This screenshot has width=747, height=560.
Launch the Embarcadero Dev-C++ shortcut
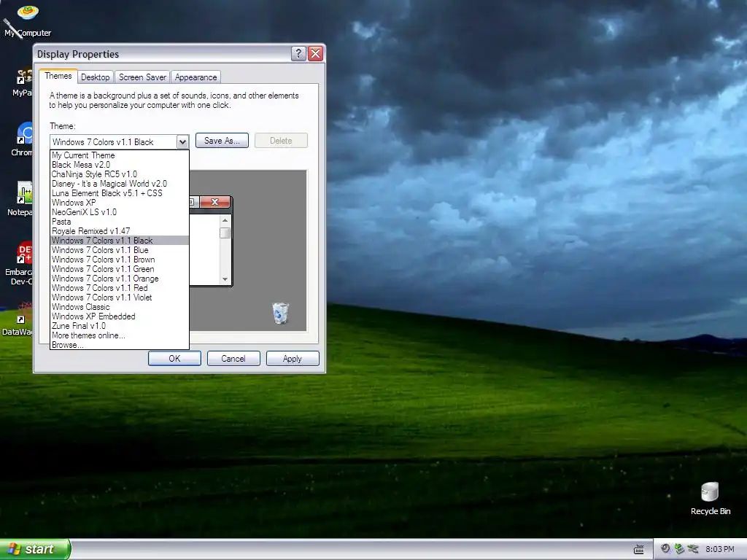(20, 264)
